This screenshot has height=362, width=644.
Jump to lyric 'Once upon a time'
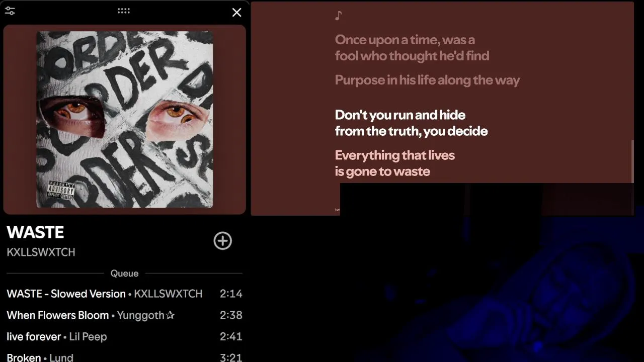point(412,48)
